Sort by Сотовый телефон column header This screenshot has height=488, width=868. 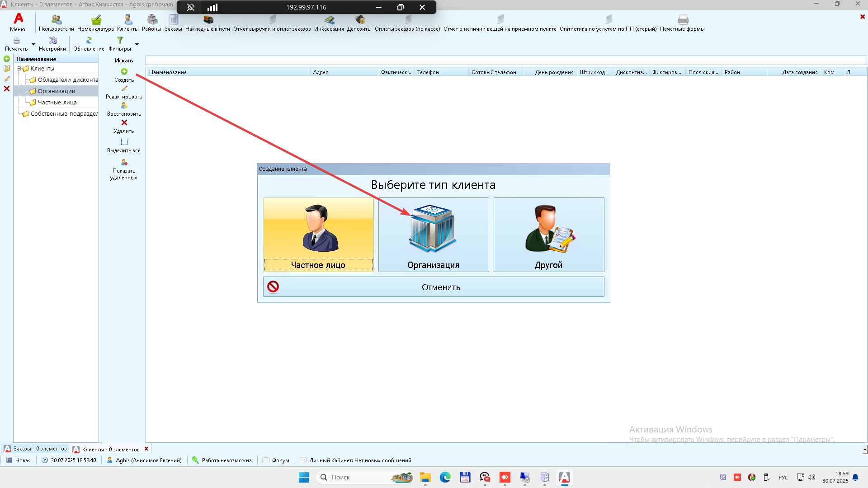pyautogui.click(x=495, y=72)
